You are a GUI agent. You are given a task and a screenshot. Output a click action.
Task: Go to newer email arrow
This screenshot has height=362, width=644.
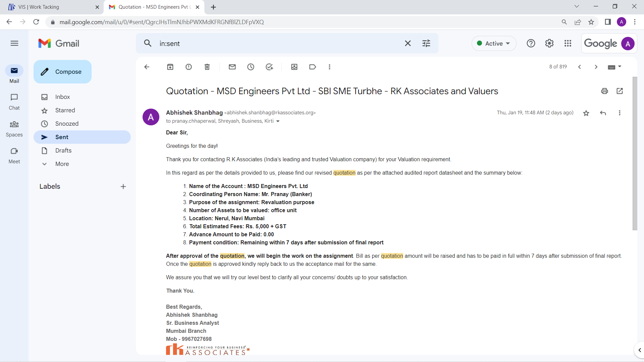coord(579,67)
